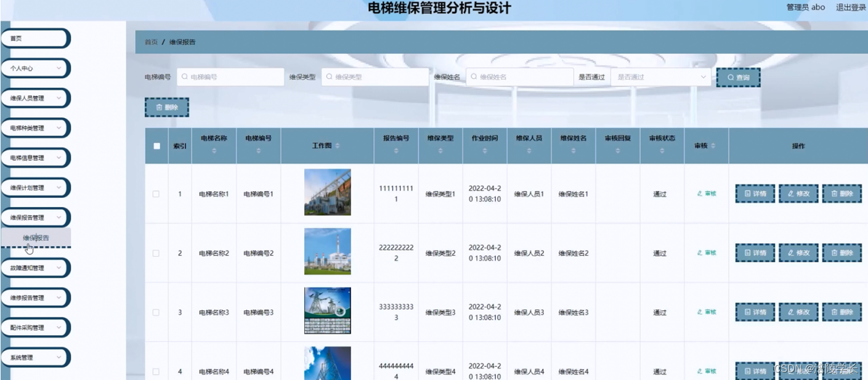
Task: Click the 3333333333 report number cell
Action: click(396, 312)
